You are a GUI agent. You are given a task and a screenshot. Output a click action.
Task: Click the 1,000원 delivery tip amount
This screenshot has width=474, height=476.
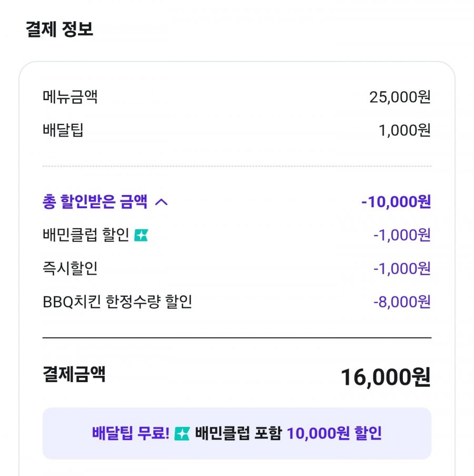[404, 130]
